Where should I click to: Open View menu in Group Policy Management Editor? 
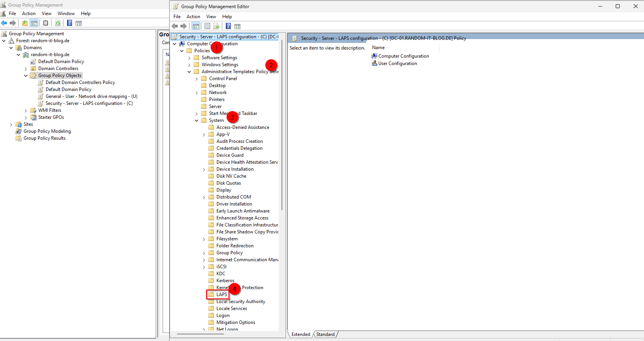(x=211, y=17)
